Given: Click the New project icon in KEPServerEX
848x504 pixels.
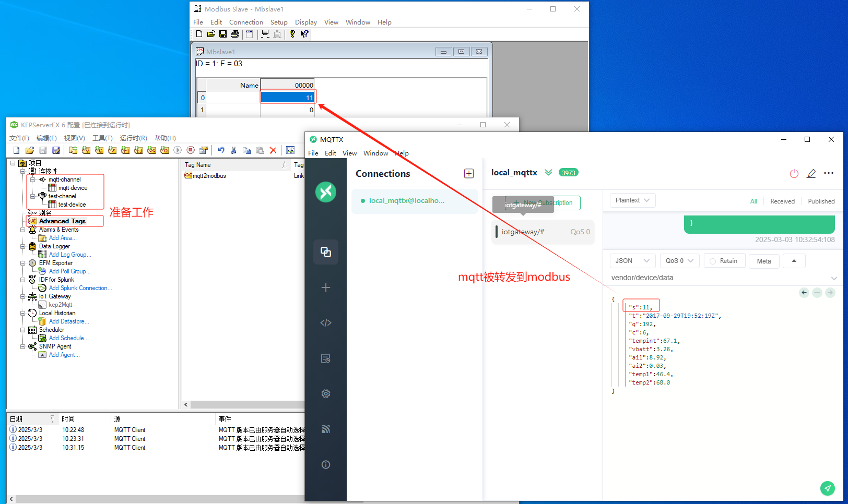Looking at the screenshot, I should coord(17,150).
